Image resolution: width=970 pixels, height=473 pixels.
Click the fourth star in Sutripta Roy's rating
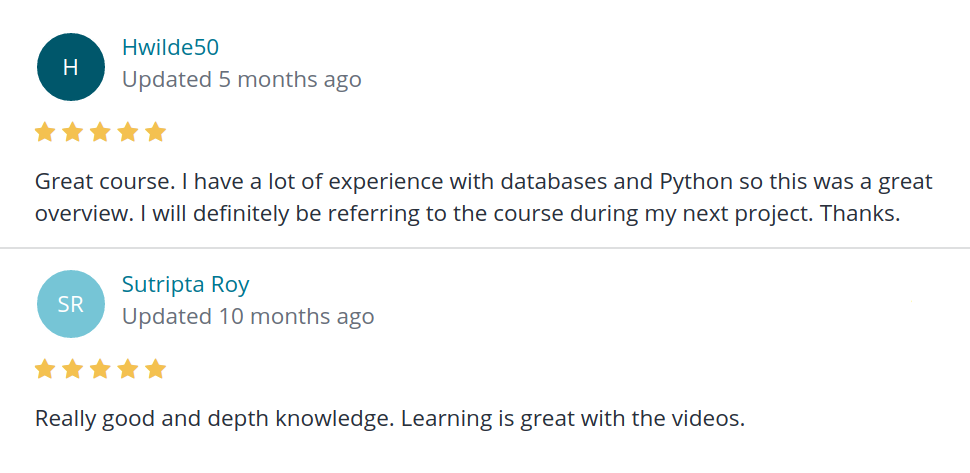click(127, 369)
